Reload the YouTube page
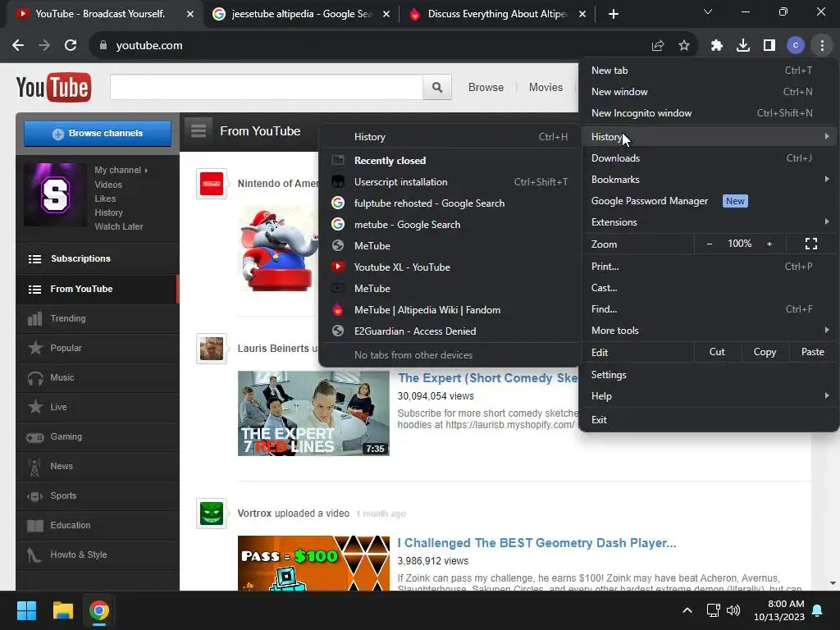 pos(71,46)
